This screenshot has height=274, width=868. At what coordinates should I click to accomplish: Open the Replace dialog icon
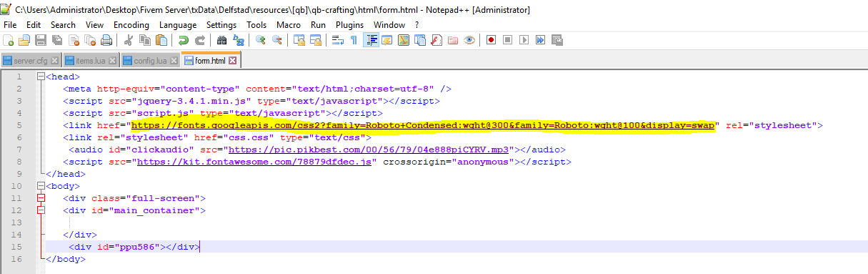pos(239,39)
